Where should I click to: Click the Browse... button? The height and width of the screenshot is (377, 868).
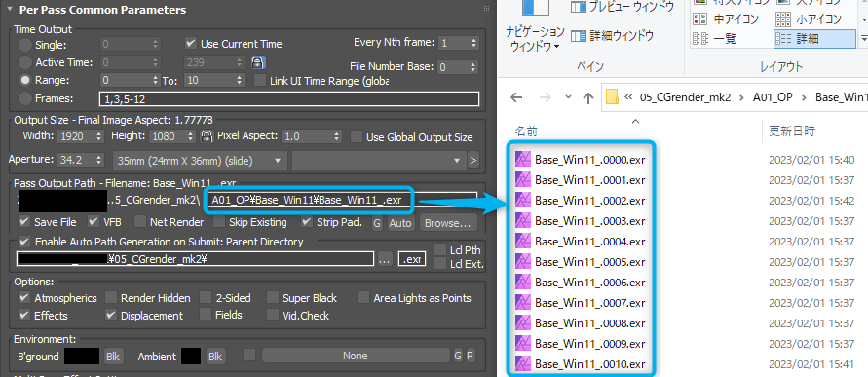pos(448,223)
